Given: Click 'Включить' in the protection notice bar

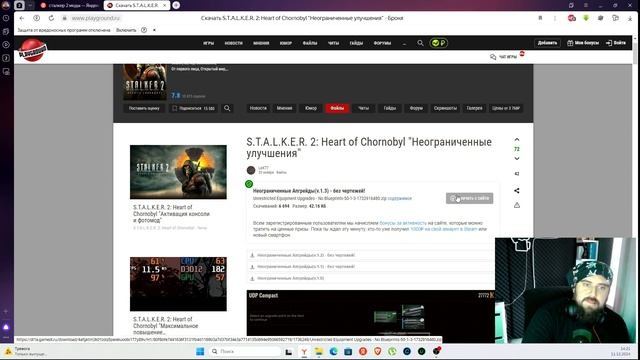Looking at the screenshot, I should [x=126, y=30].
